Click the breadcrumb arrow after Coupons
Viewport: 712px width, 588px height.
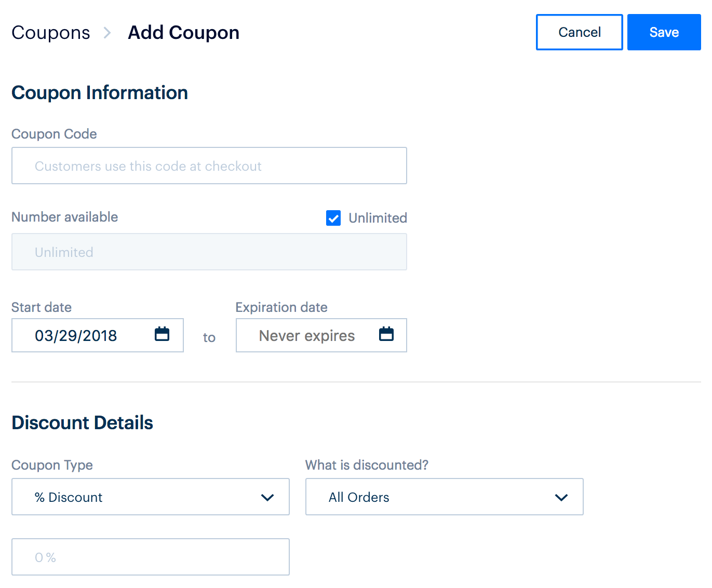point(108,33)
